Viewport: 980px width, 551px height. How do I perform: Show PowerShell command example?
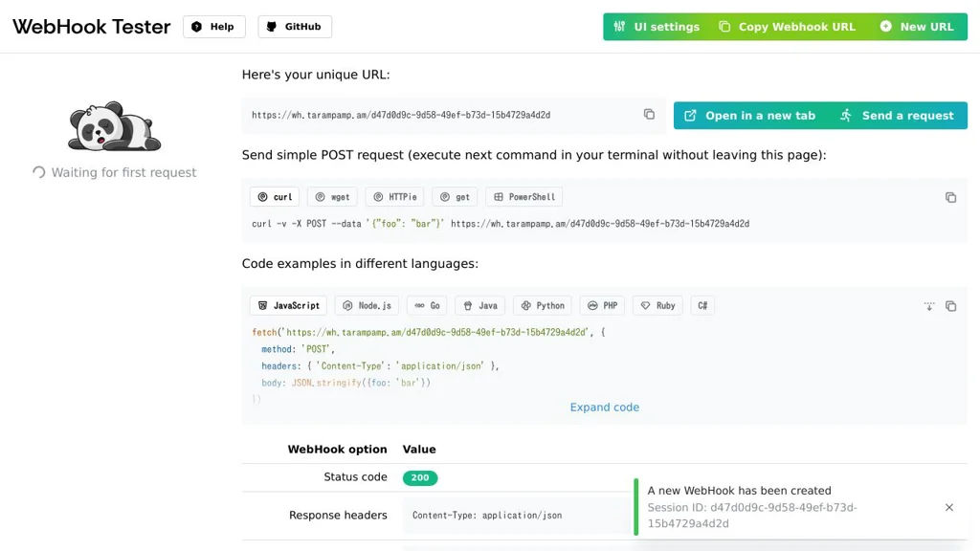tap(523, 197)
